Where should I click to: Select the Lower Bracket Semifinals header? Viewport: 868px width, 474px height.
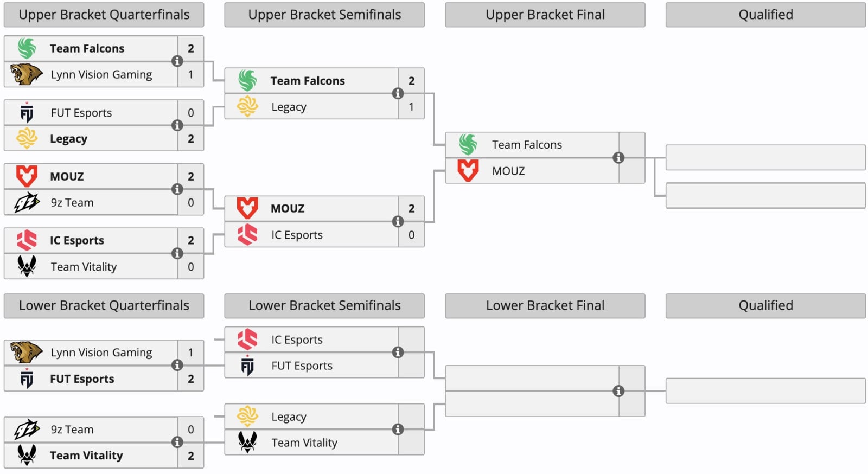[x=324, y=306]
